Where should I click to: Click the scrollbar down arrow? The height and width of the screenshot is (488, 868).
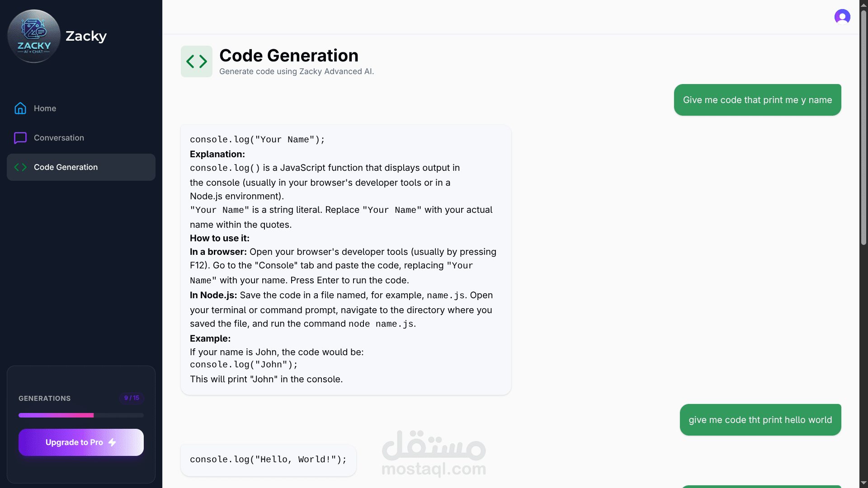pyautogui.click(x=863, y=483)
